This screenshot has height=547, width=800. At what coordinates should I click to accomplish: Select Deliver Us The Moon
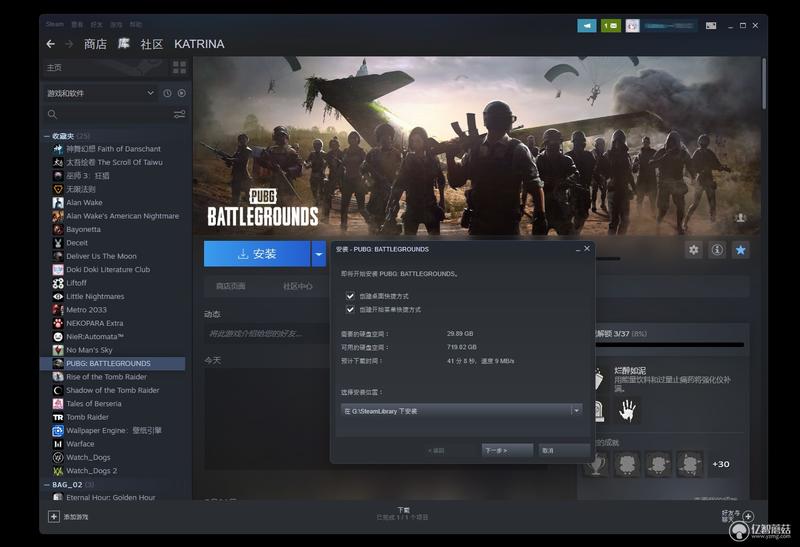(x=94, y=256)
